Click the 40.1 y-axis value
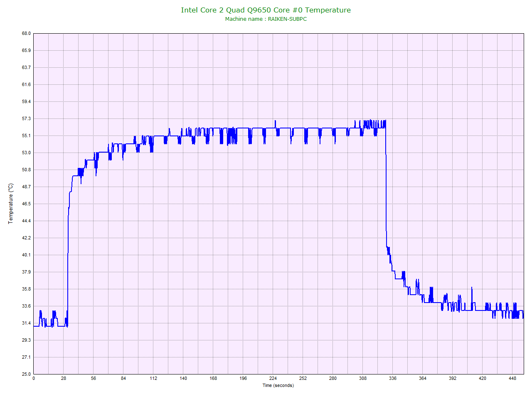 [x=26, y=255]
